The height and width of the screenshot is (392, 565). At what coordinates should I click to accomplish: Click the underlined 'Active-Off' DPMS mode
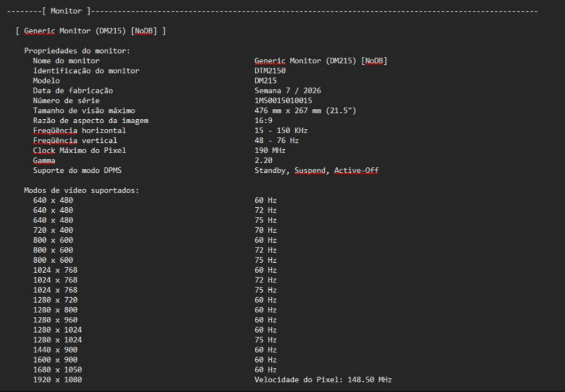tap(356, 170)
